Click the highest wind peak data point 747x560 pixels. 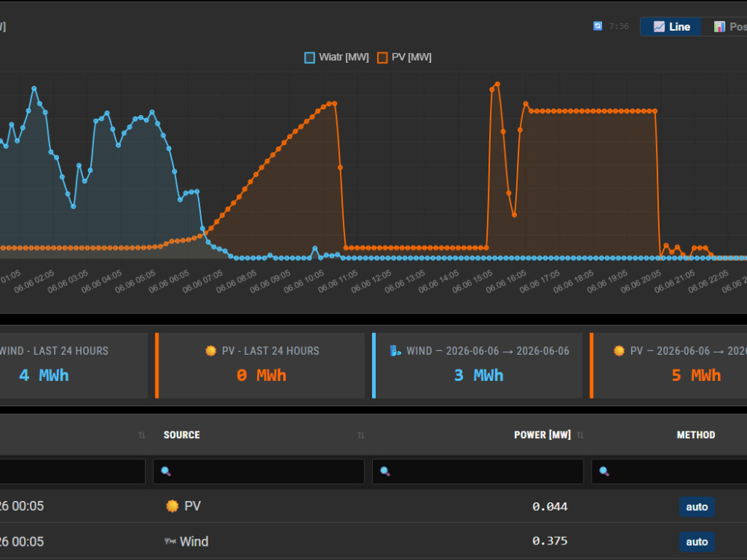coord(34,89)
